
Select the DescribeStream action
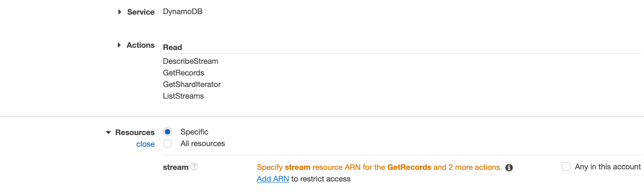tap(190, 61)
